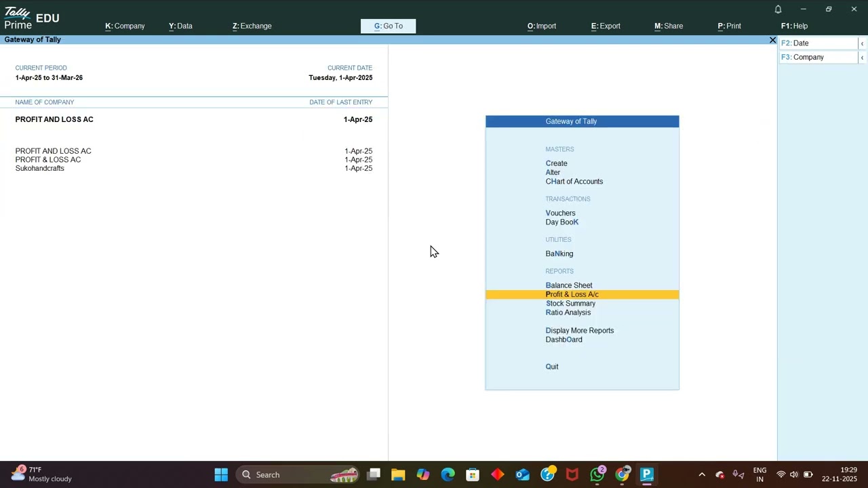Select Quit in Gateway of Tally
This screenshot has width=868, height=488.
(x=552, y=367)
